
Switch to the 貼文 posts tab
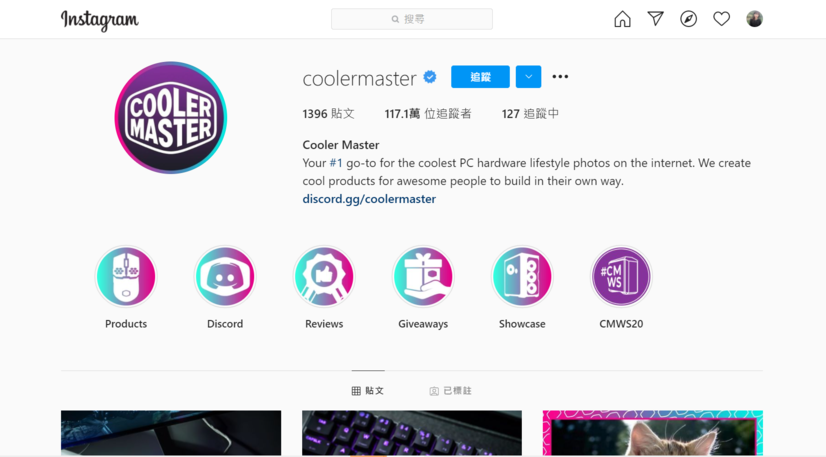[368, 391]
